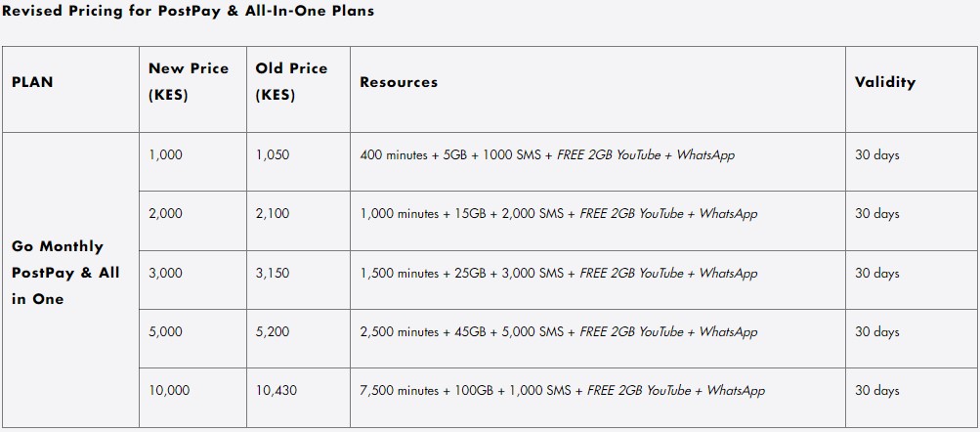The height and width of the screenshot is (432, 980).
Task: Select the 1,000 minutes + 15GB resources row
Action: point(558,214)
